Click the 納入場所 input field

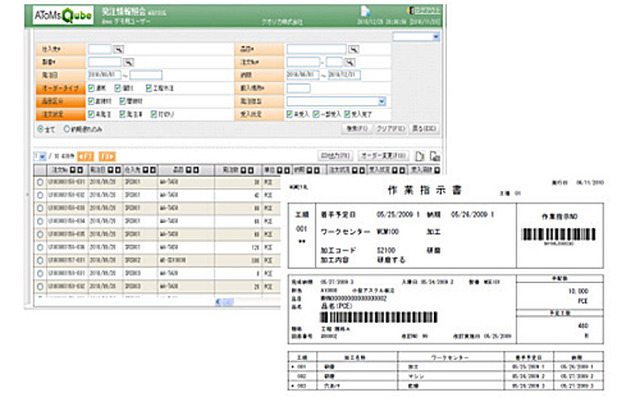(298, 88)
